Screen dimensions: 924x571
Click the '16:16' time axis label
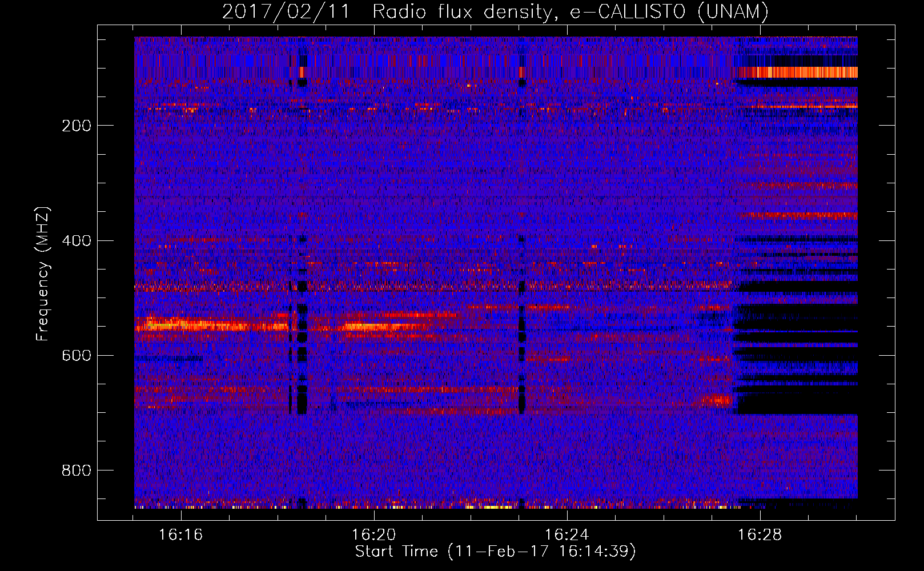pos(181,535)
